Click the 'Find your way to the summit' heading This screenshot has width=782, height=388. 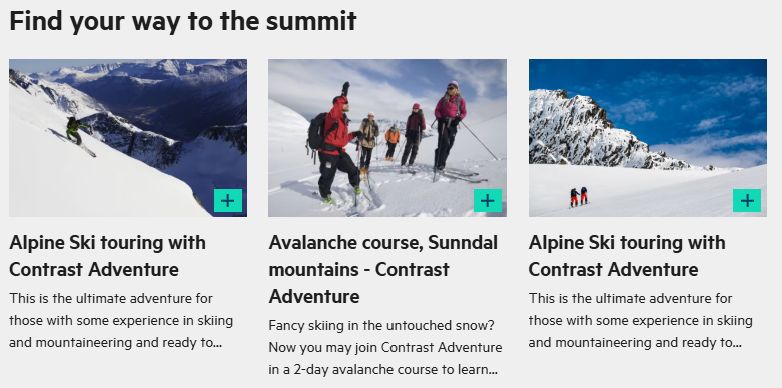point(183,21)
